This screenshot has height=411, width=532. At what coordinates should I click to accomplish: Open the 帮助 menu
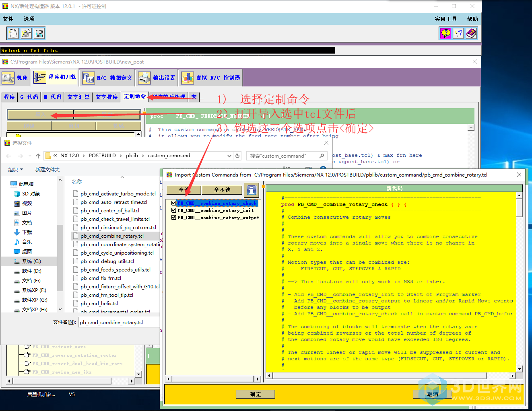(472, 19)
